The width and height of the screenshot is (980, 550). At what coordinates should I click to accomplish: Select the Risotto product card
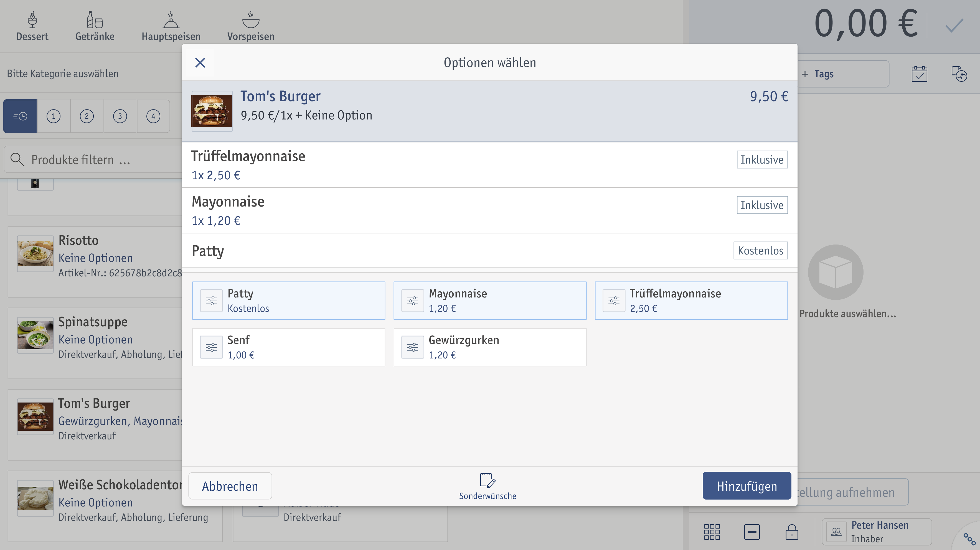coord(95,262)
